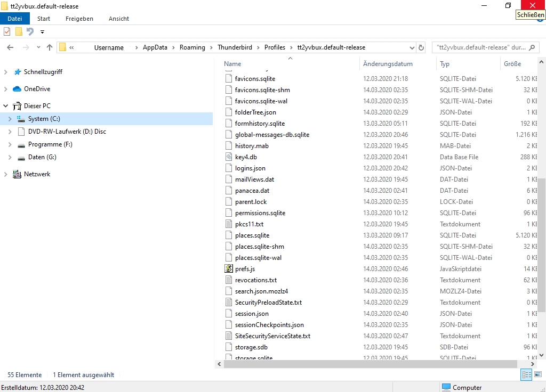Refresh the current folder view
Image resolution: width=546 pixels, height=392 pixels.
click(x=421, y=47)
